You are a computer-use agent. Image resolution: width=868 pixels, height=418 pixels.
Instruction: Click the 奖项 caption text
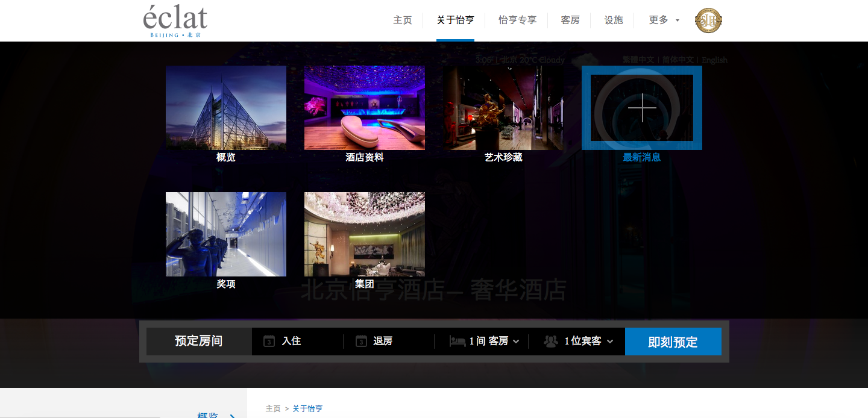[x=226, y=284]
